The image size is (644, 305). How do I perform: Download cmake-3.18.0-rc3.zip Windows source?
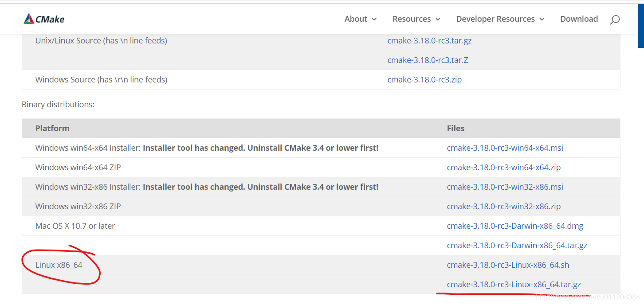point(424,80)
